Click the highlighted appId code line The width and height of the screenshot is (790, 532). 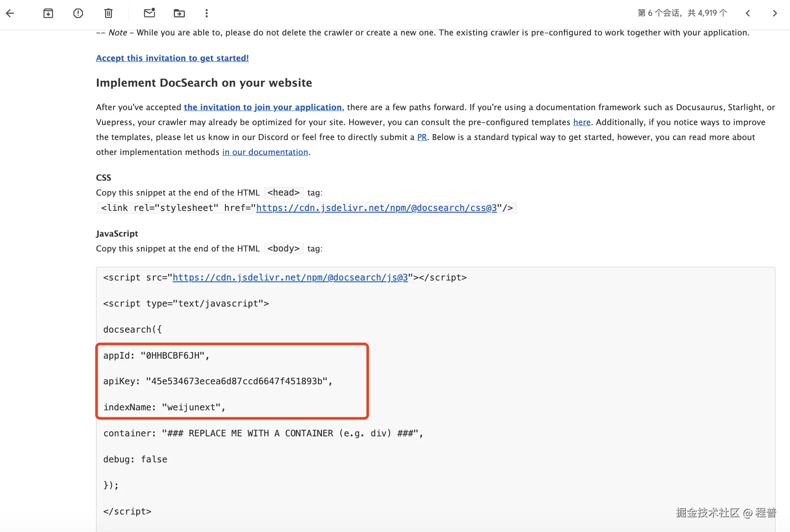(x=156, y=355)
